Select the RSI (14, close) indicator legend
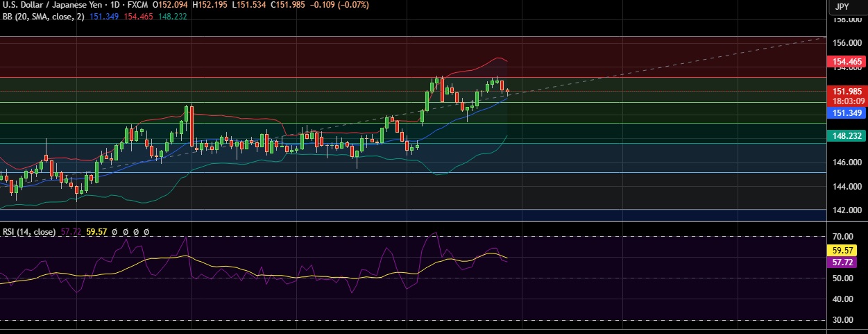Viewport: 868px width, 334px height. [29, 232]
